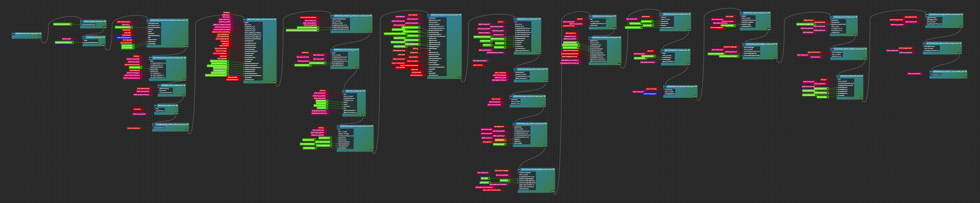Viewport: 980px width, 203px height.
Task: Click header icon of default_bloom_compute_pass node
Action: point(663,50)
